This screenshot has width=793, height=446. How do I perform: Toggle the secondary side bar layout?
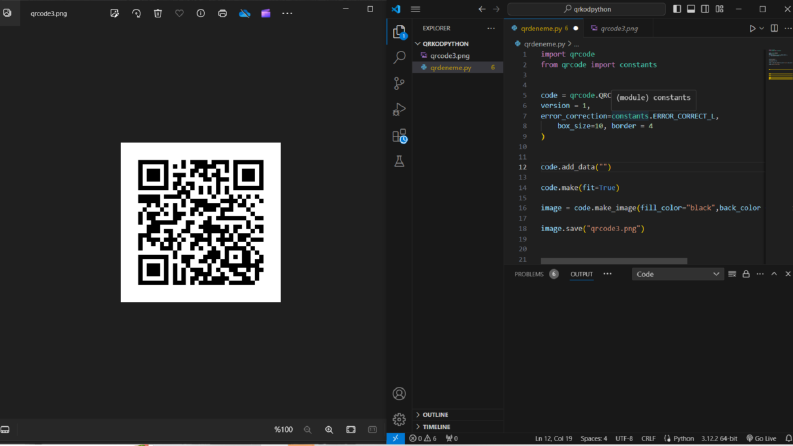(x=705, y=9)
